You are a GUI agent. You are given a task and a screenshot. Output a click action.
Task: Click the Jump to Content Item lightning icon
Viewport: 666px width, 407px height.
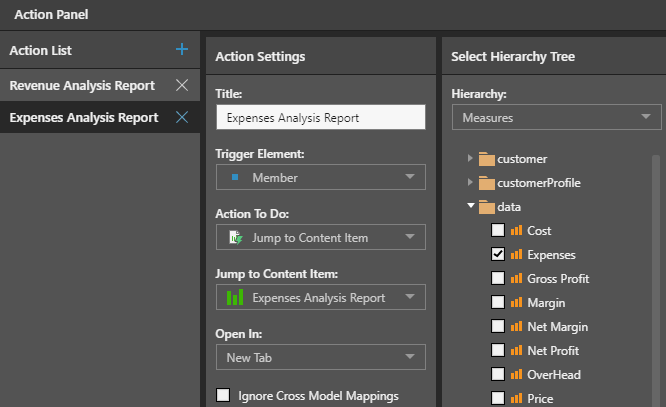pos(236,237)
